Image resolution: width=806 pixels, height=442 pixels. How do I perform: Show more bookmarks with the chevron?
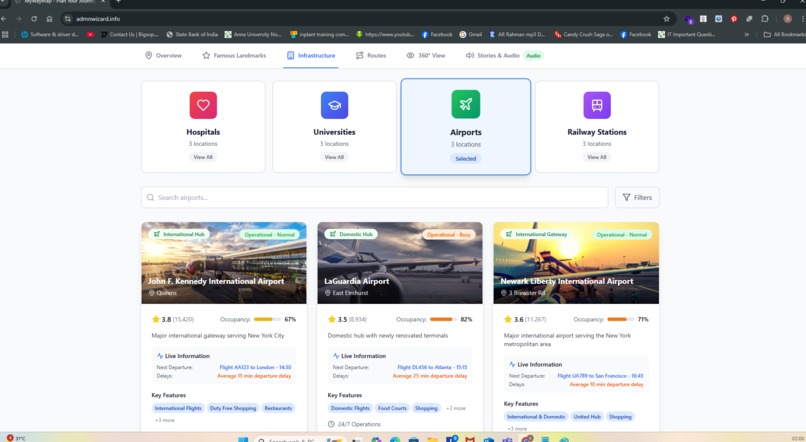746,34
